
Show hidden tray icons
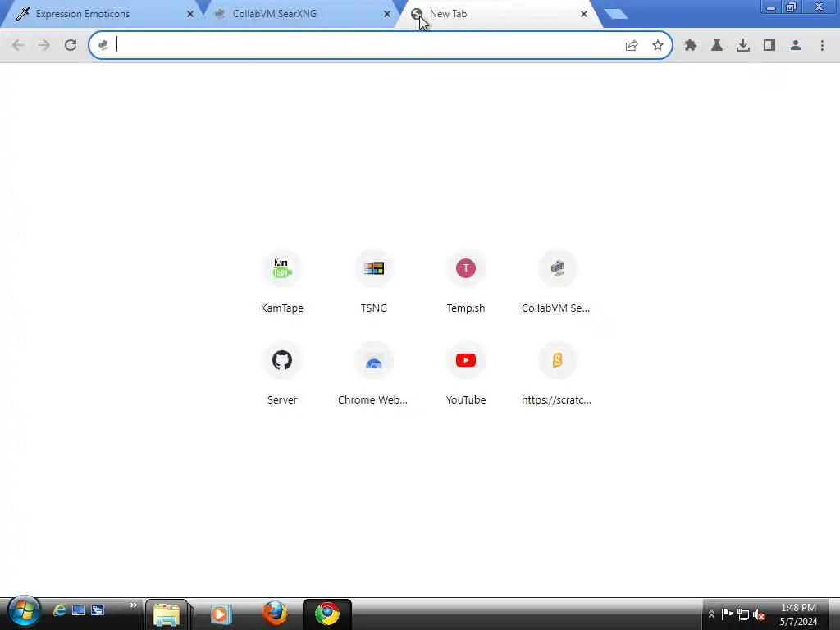point(711,614)
